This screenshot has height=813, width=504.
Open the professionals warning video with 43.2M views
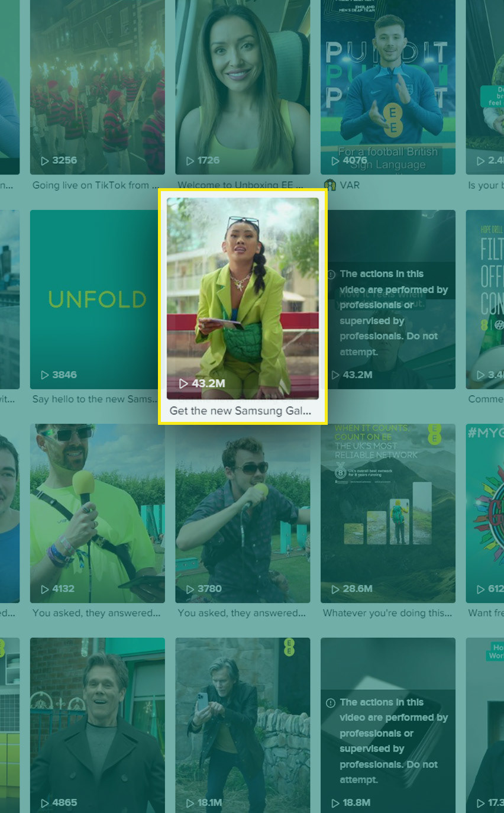tap(388, 299)
